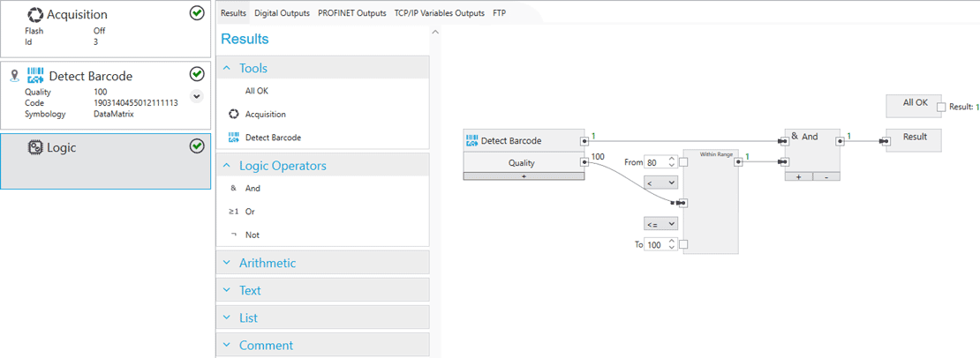
Task: Open the less-than comparison dropdown
Action: (x=660, y=183)
